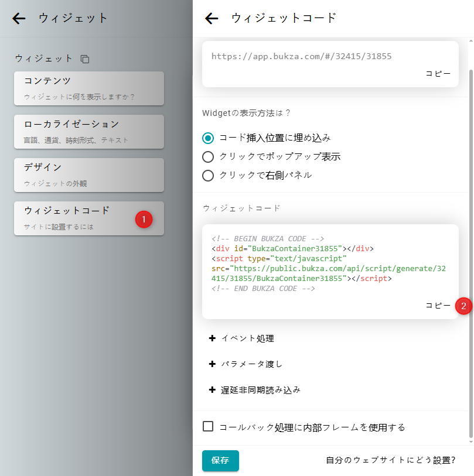Enable コールバック処理に内部フレームを使用する checkbox
Image resolution: width=474 pixels, height=476 pixels.
(x=208, y=427)
